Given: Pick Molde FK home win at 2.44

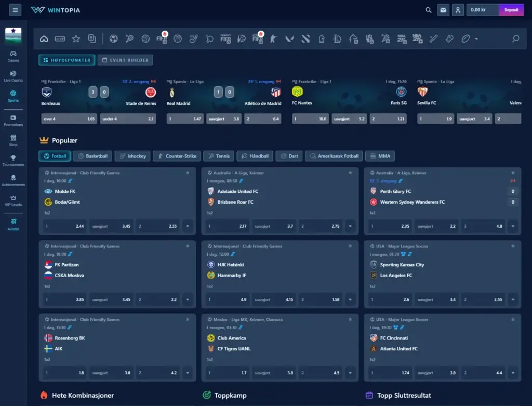Looking at the screenshot, I should coord(65,226).
